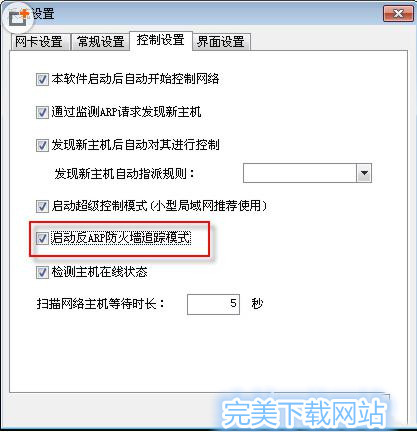
Task: Click the empty 指派规则 combo box field
Action: (300, 173)
